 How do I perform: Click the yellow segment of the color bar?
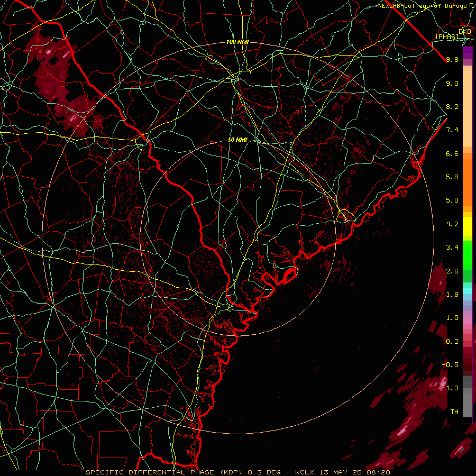[467, 226]
